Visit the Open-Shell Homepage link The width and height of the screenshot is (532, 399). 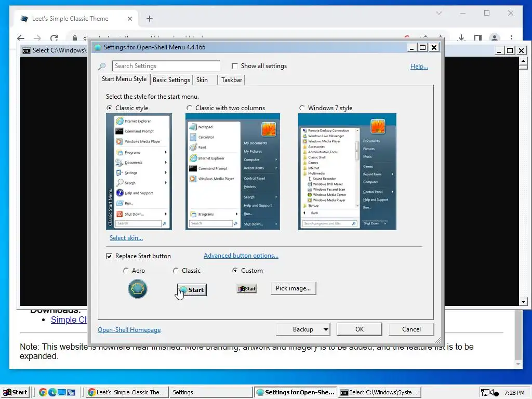(x=129, y=330)
